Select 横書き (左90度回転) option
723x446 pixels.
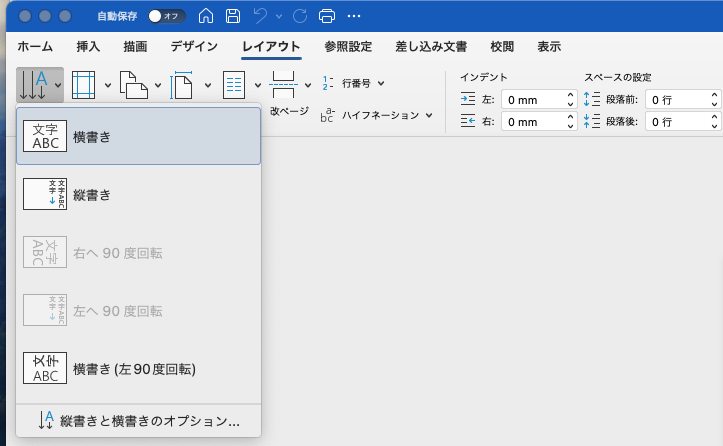(138, 369)
